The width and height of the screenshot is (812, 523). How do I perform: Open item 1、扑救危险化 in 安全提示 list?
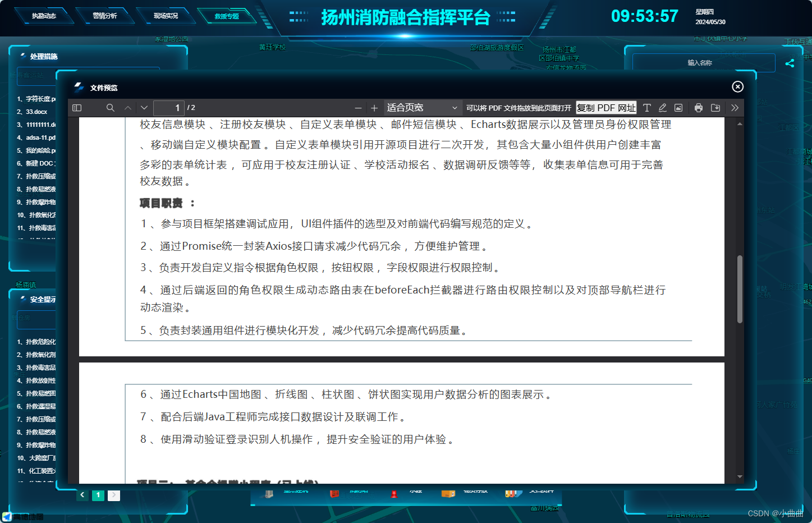pyautogui.click(x=36, y=342)
